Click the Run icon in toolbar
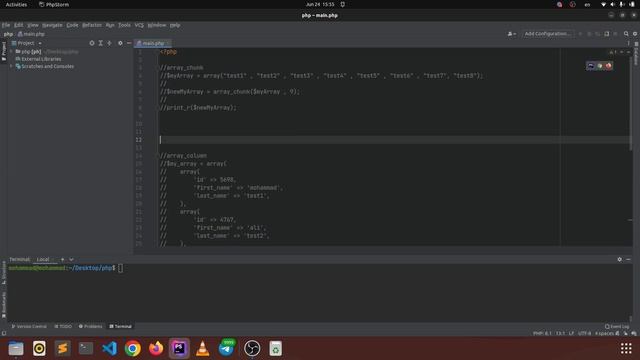 click(580, 34)
